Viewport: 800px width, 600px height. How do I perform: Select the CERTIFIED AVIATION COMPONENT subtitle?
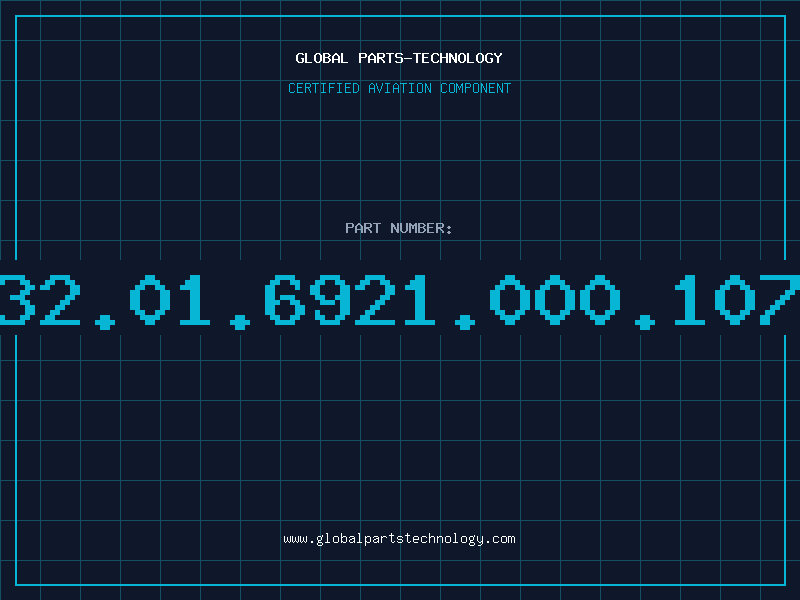(399, 88)
